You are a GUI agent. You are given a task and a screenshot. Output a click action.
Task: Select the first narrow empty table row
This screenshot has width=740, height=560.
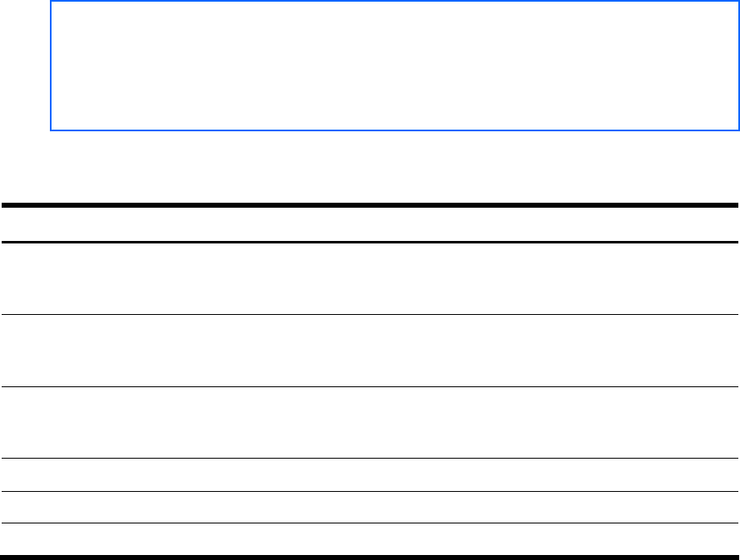point(370,474)
